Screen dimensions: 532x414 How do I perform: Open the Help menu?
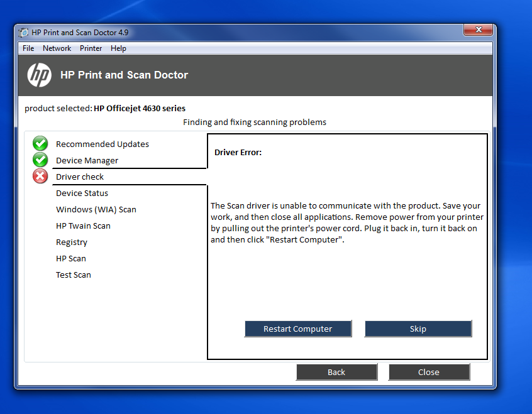pyautogui.click(x=118, y=48)
